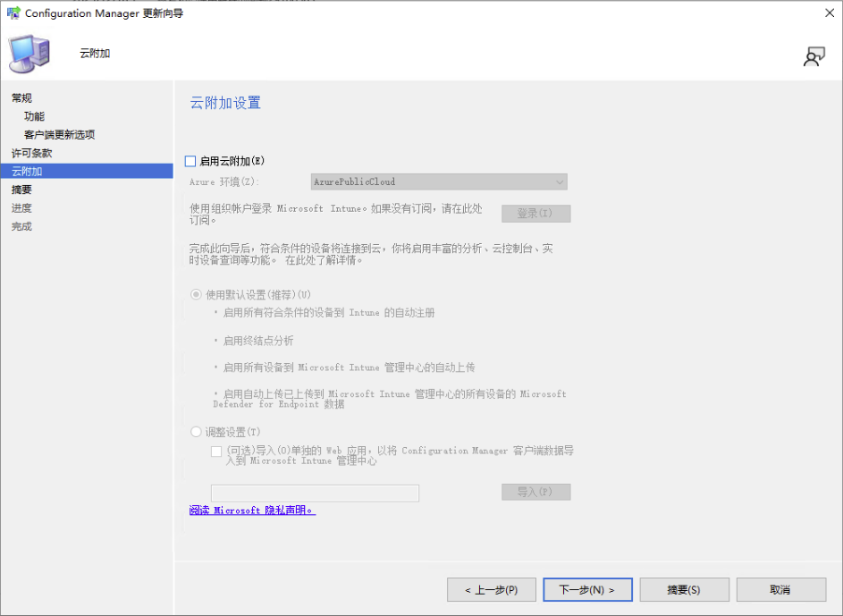The width and height of the screenshot is (843, 616).
Task: Open the 阅读 Microsoft 隐私声明 link
Action: [x=252, y=511]
